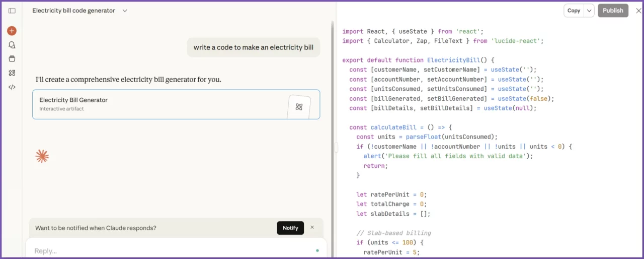Click the React artifact icon on card
644x259 pixels.
point(299,106)
